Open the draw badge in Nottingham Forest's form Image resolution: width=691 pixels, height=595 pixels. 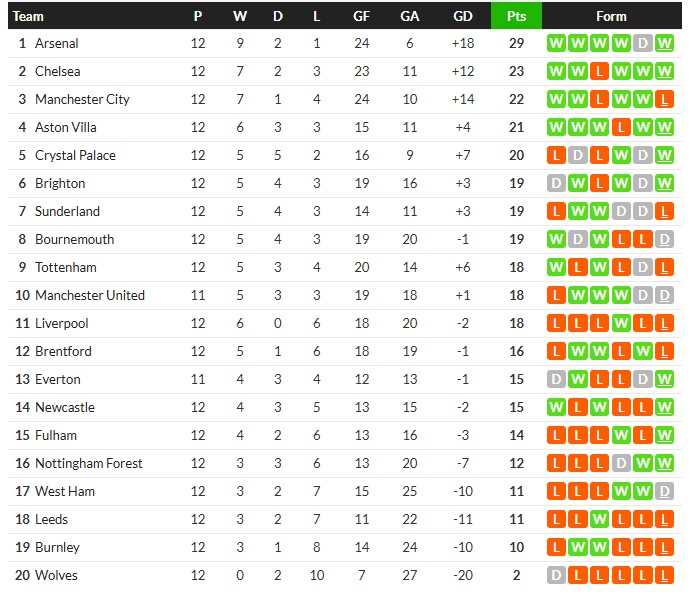point(621,464)
